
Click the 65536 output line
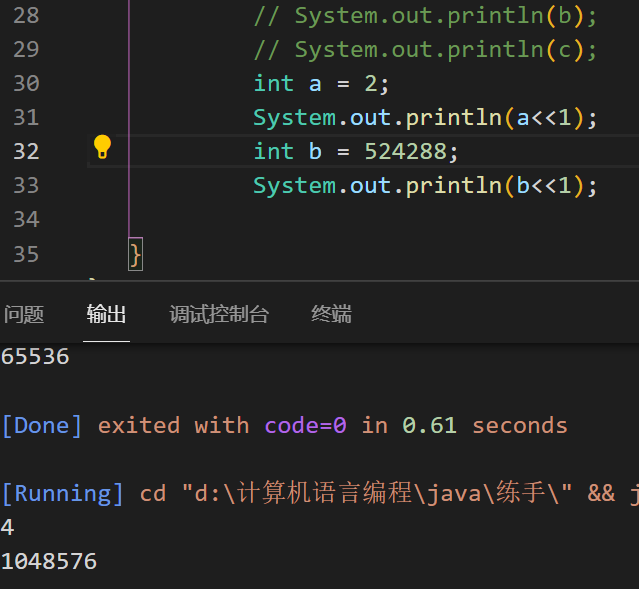[x=35, y=357]
